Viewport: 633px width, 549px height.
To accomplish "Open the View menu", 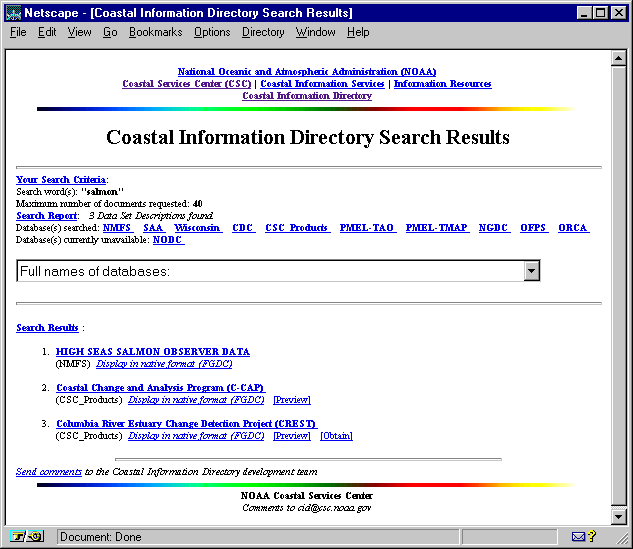I will click(x=79, y=32).
